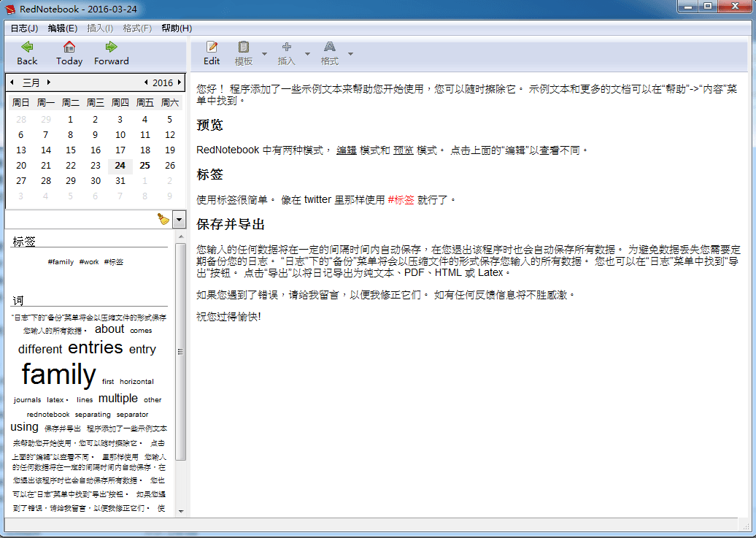This screenshot has height=538, width=756.
Task: Click the word 'rednotebook' in word cloud
Action: pyautogui.click(x=48, y=415)
